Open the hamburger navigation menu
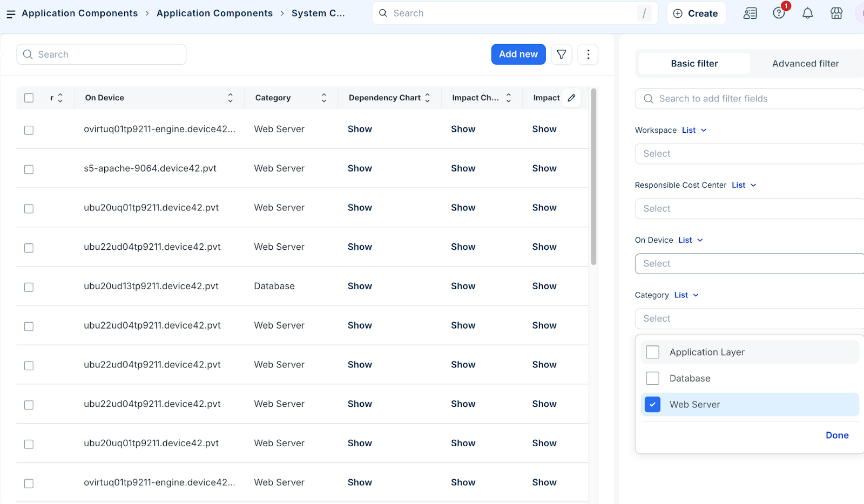864x504 pixels. click(x=11, y=13)
